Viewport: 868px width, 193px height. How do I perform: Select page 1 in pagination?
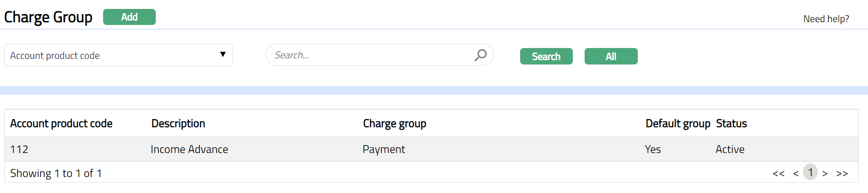coord(810,173)
